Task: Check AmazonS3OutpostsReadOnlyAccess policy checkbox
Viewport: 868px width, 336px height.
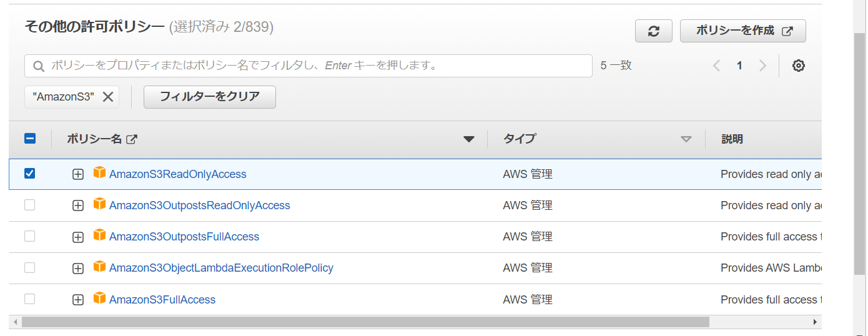Action: tap(29, 205)
